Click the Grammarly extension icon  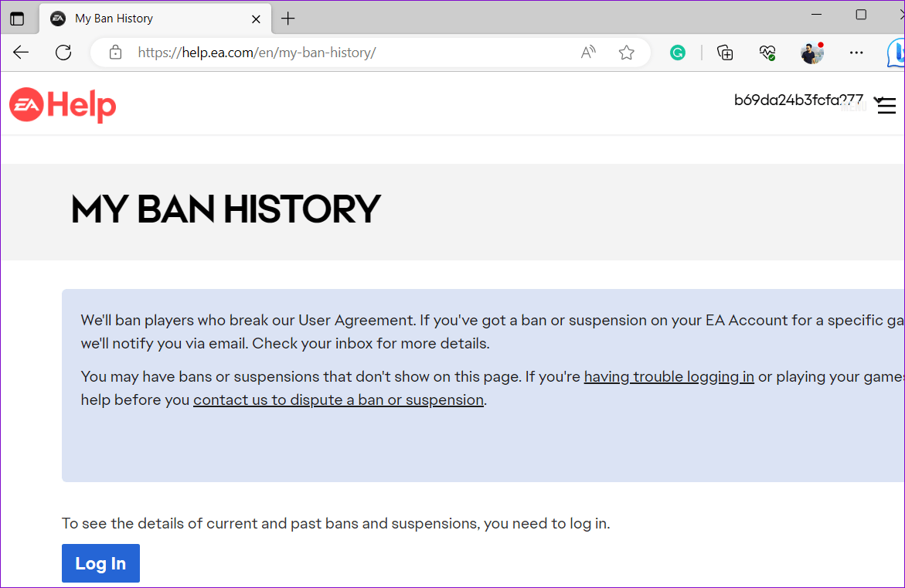pos(678,53)
